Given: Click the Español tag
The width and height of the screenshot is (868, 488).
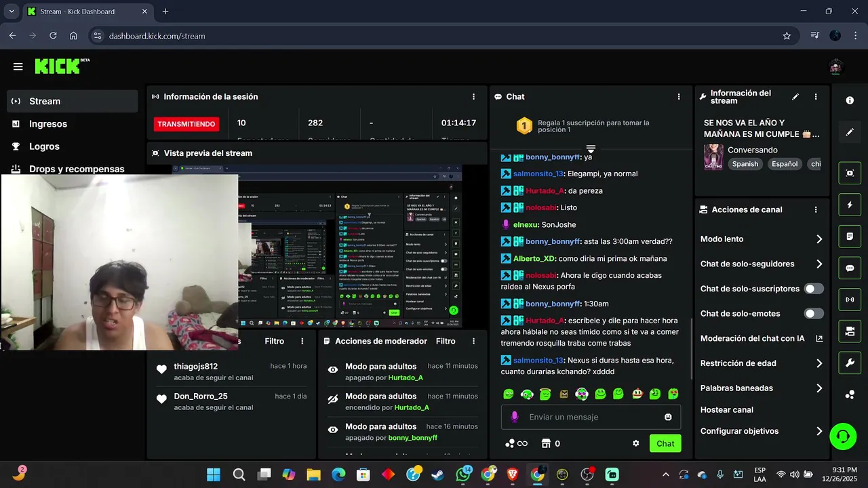Looking at the screenshot, I should tap(785, 164).
